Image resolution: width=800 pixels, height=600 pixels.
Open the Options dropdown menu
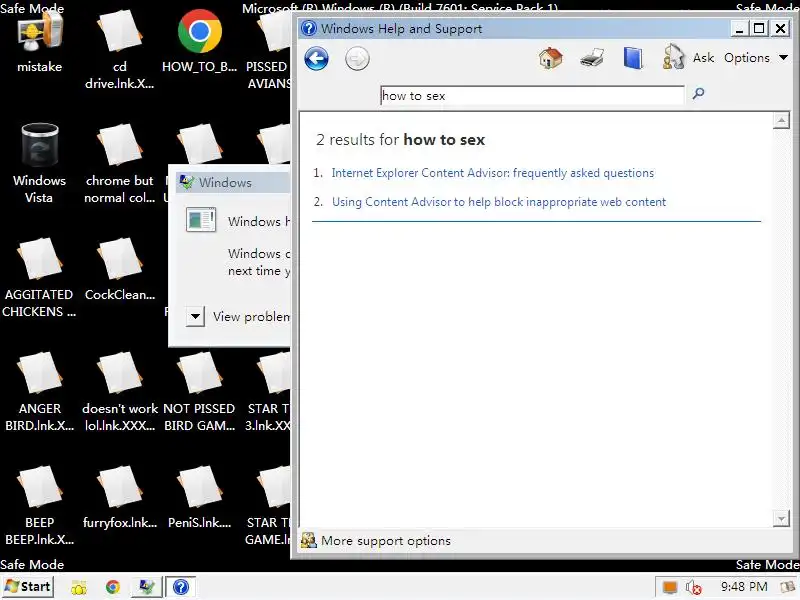756,58
